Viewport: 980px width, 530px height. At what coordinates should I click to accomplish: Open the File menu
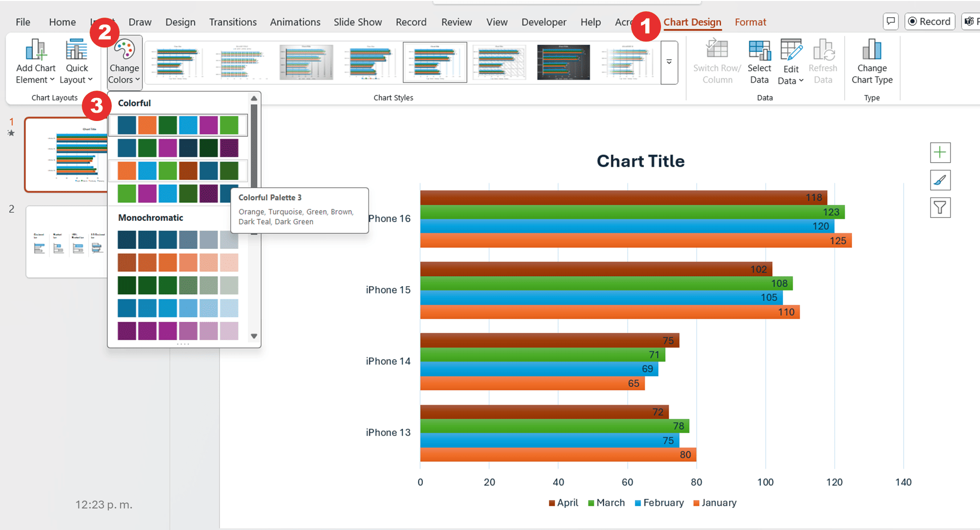tap(22, 22)
